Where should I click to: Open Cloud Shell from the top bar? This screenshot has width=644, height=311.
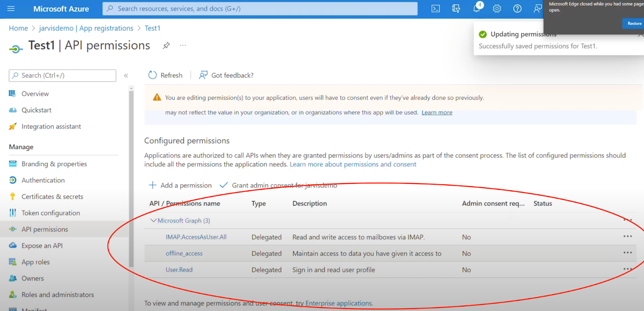pyautogui.click(x=436, y=8)
